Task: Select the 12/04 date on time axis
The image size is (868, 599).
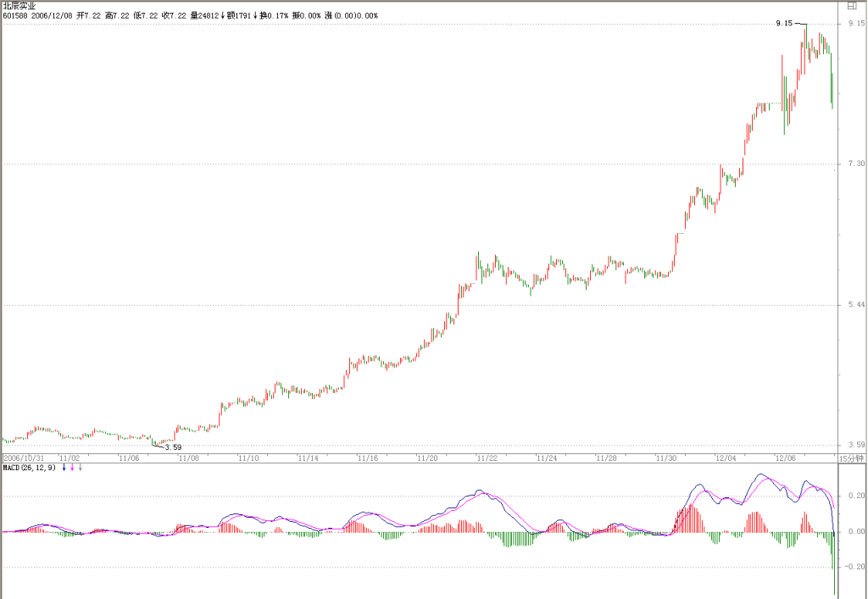Action: coord(726,458)
